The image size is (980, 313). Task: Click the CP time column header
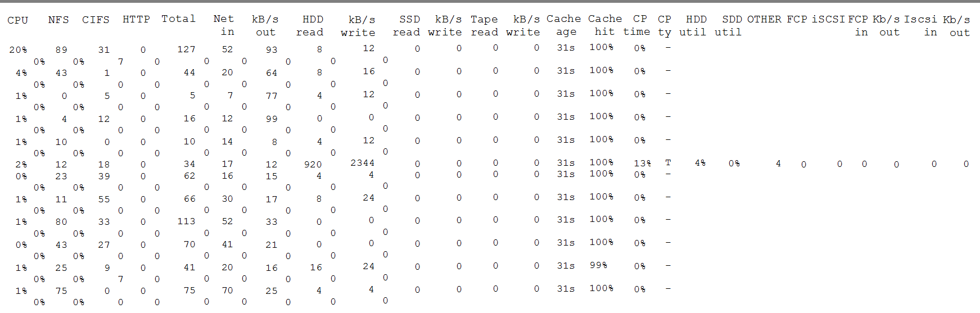(637, 25)
